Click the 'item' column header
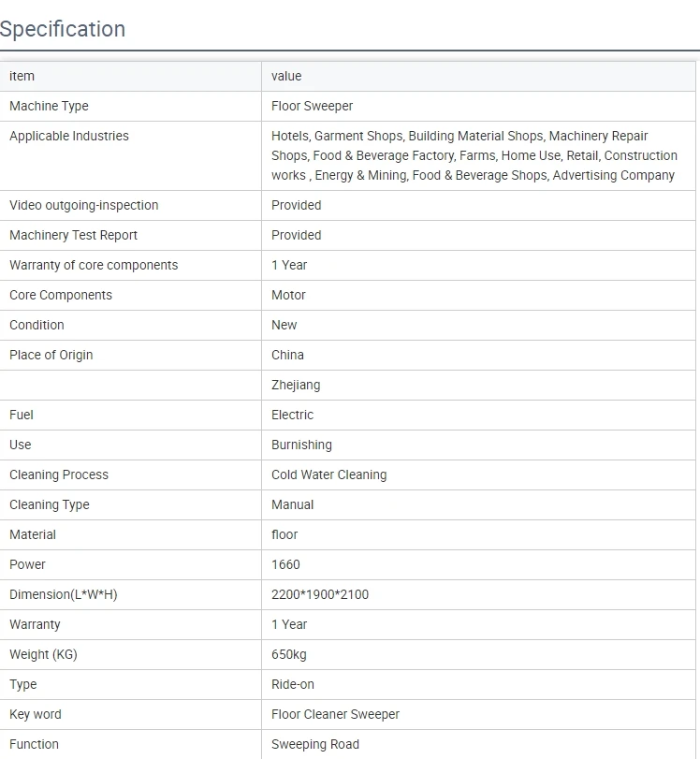Screen dimensions: 700x759 (x=22, y=76)
